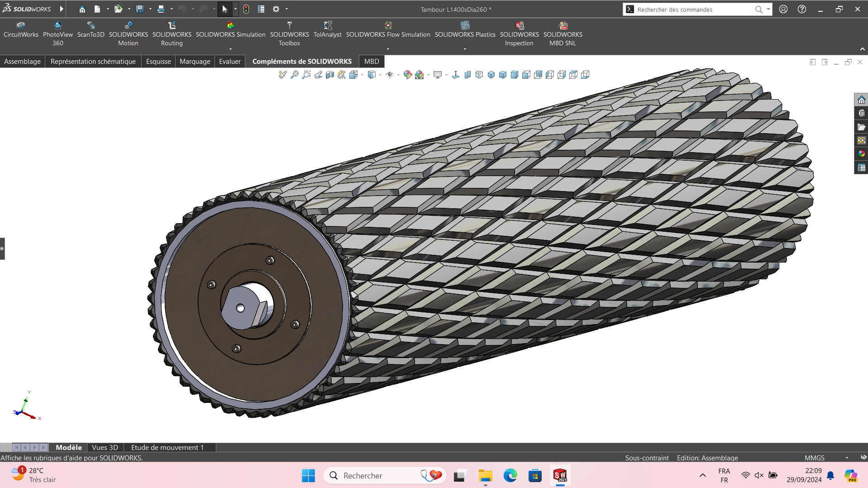Expand the Options gear dropdown arrow
The width and height of the screenshot is (868, 488).
click(x=286, y=9)
